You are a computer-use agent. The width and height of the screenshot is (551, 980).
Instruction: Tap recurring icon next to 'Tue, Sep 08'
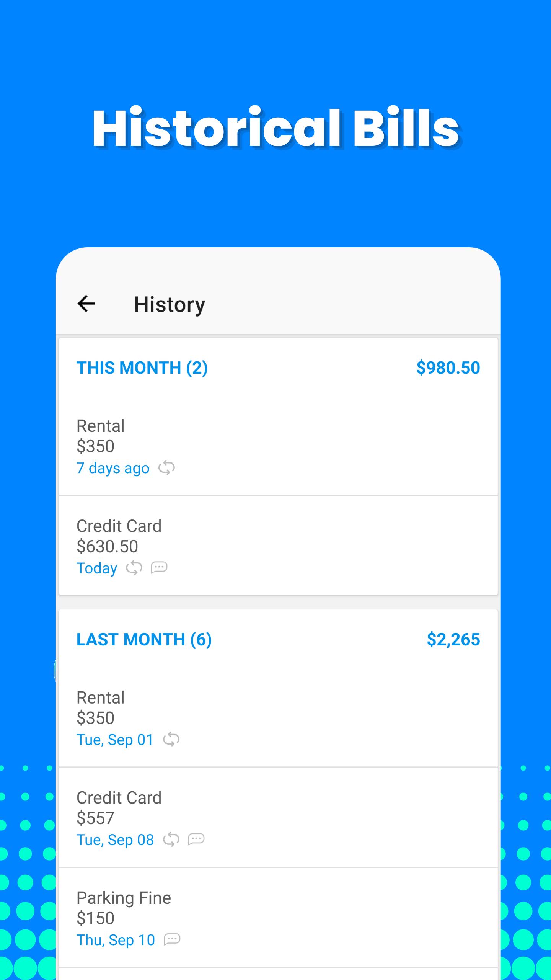point(171,840)
